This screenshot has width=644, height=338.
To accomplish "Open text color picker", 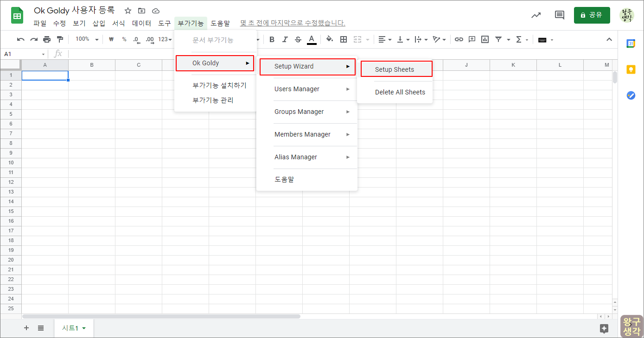I will 312,40.
